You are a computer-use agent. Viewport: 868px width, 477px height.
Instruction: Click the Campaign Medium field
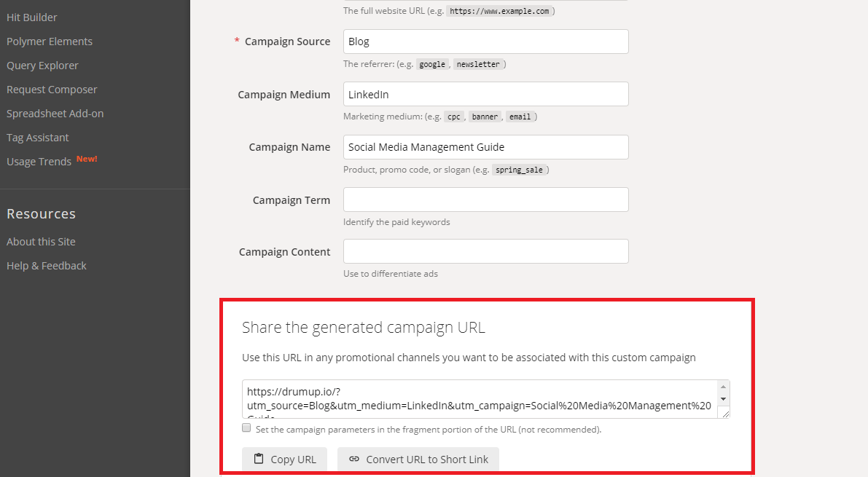485,94
